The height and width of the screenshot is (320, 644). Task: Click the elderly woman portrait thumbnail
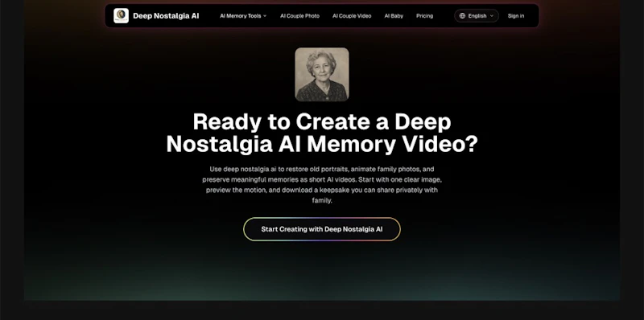[322, 74]
